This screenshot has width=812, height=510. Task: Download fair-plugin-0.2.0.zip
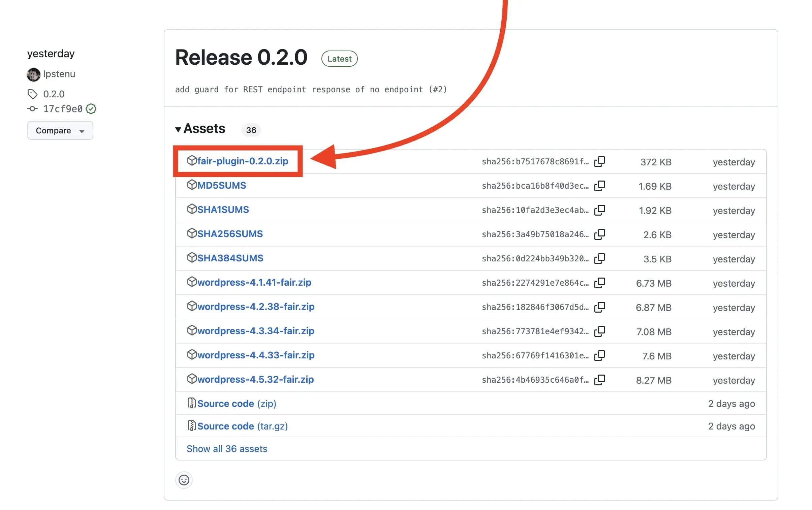pyautogui.click(x=243, y=161)
